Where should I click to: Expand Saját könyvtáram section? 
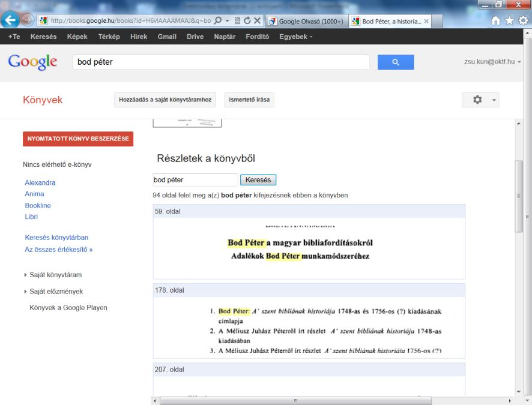[x=53, y=275]
